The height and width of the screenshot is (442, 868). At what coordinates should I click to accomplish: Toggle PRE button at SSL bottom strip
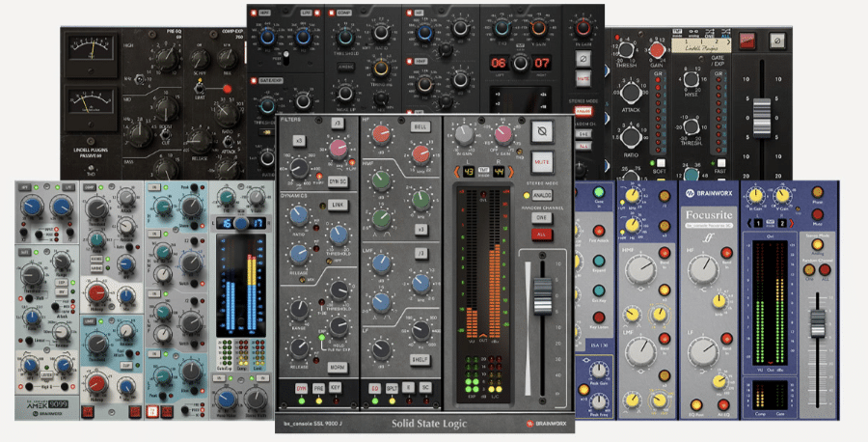click(x=318, y=388)
